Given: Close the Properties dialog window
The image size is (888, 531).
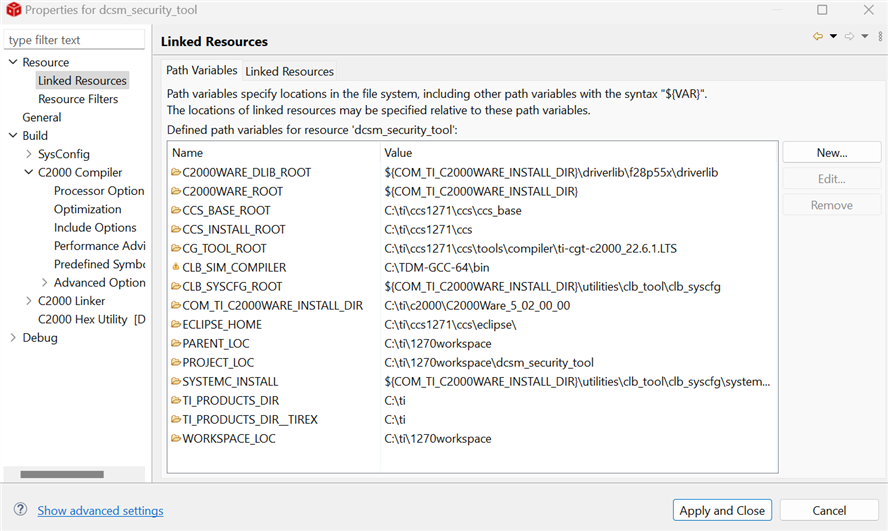Looking at the screenshot, I should point(868,10).
